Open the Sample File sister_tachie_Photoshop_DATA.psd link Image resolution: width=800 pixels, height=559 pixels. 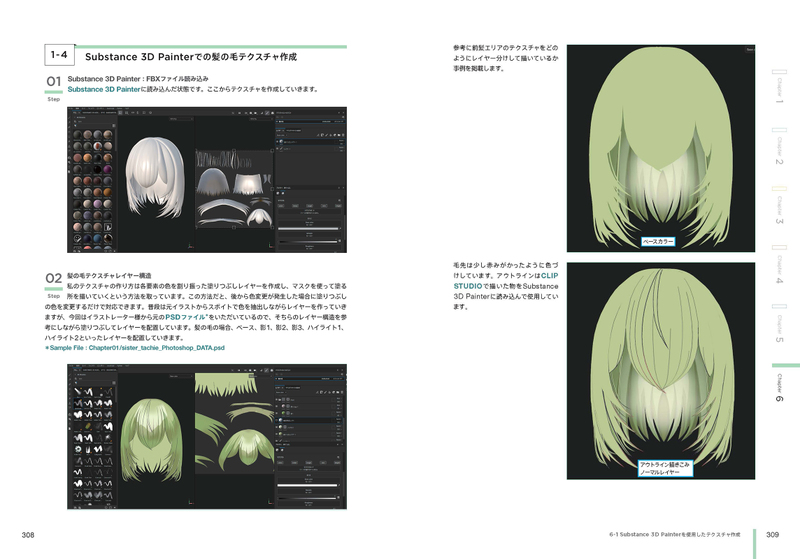point(135,348)
